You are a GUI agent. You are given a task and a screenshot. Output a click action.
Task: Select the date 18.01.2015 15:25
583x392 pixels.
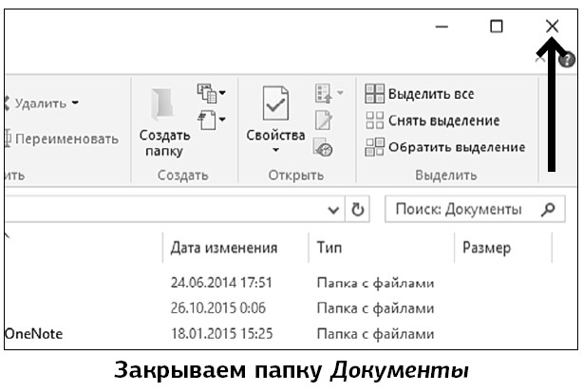[x=221, y=334]
